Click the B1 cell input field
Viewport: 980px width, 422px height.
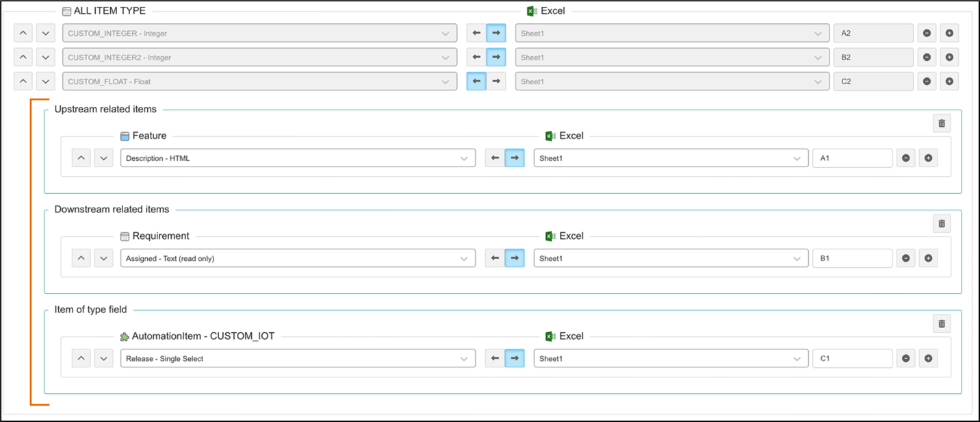coord(852,258)
